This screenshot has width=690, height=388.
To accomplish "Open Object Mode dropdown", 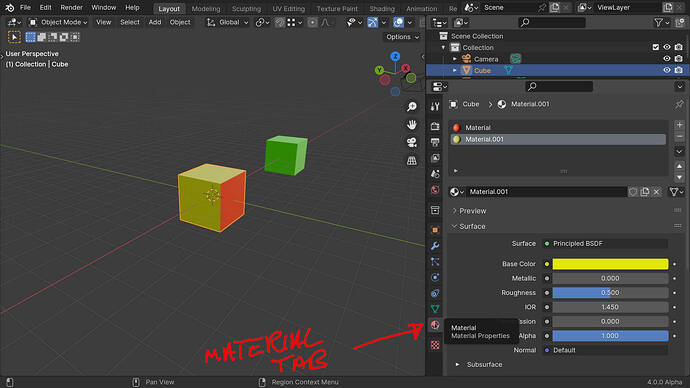I will tap(58, 22).
